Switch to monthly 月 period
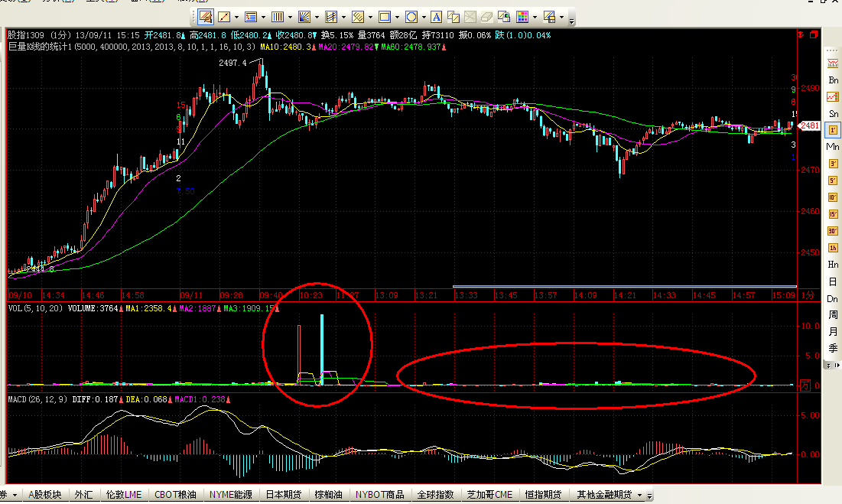842x504 pixels. coord(833,332)
